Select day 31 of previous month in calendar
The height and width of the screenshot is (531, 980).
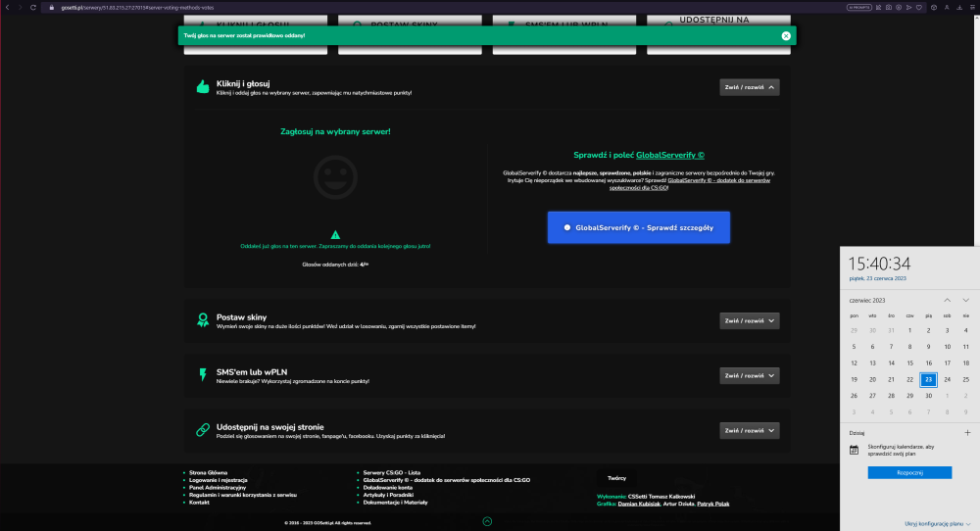click(x=891, y=330)
